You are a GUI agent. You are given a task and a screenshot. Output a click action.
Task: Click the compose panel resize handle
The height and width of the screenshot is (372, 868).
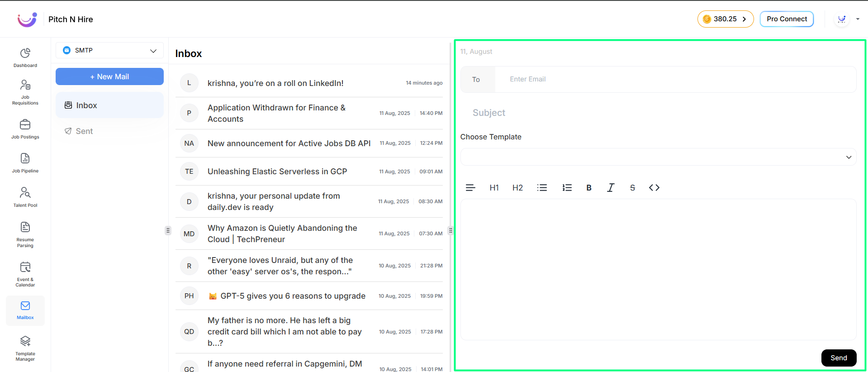pyautogui.click(x=451, y=230)
